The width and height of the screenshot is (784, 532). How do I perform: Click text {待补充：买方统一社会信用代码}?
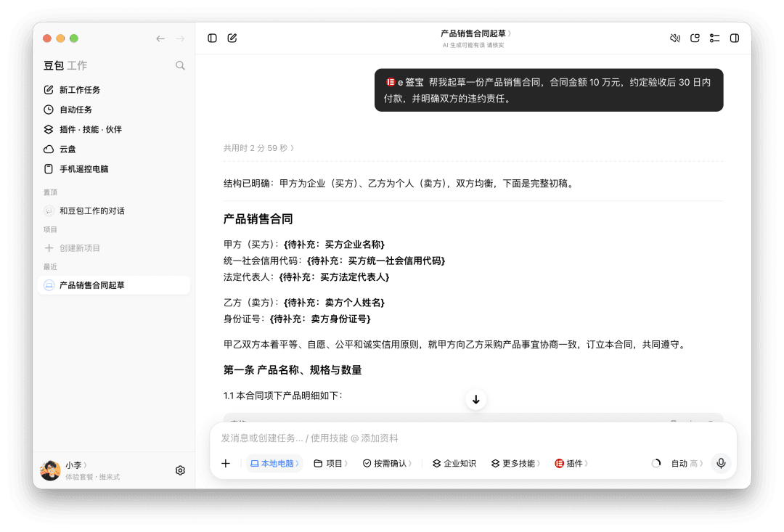(x=376, y=261)
